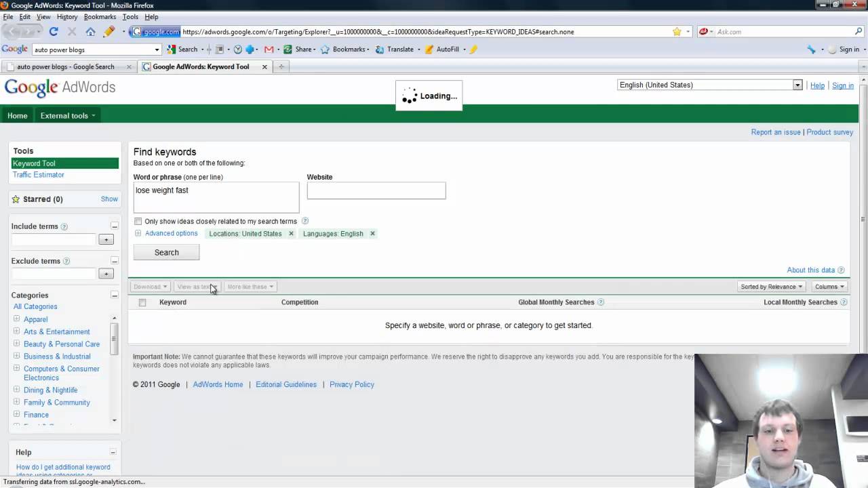Open the English (United States) language dropdown
Viewport: 868px width, 488px height.
click(x=709, y=85)
